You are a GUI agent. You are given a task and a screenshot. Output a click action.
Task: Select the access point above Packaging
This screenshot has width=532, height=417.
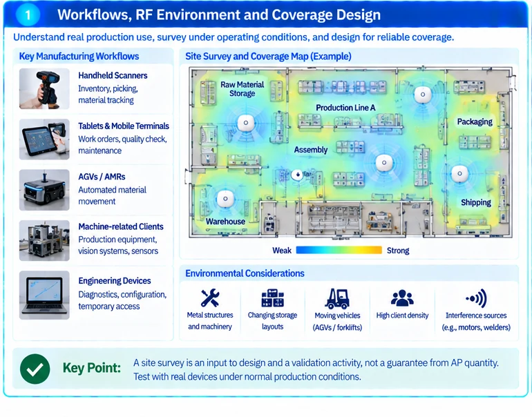pyautogui.click(x=423, y=95)
